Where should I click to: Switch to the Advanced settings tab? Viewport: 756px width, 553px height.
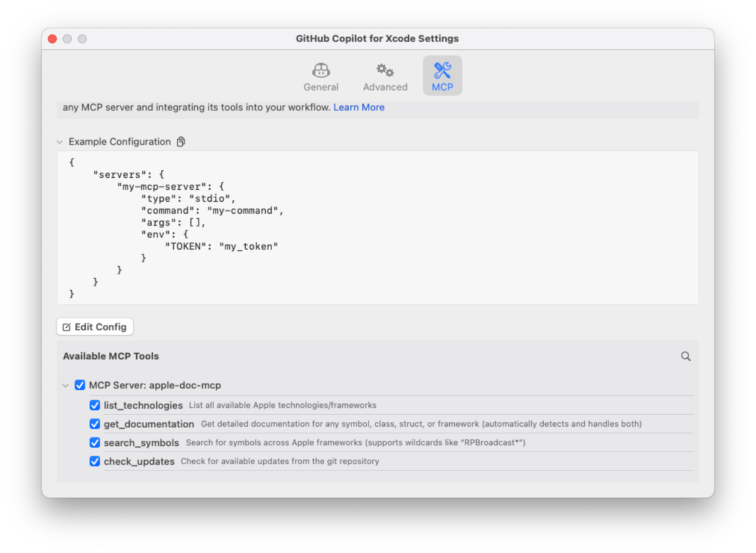(x=385, y=76)
